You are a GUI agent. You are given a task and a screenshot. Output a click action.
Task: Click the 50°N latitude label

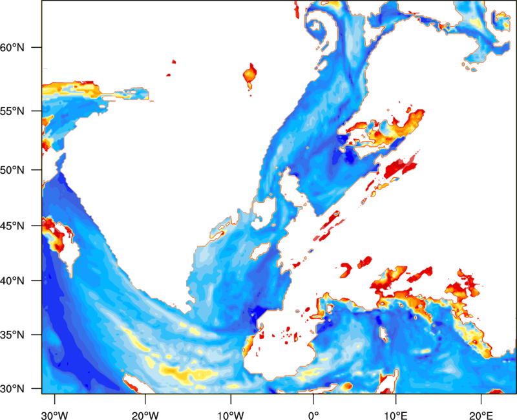coord(12,170)
